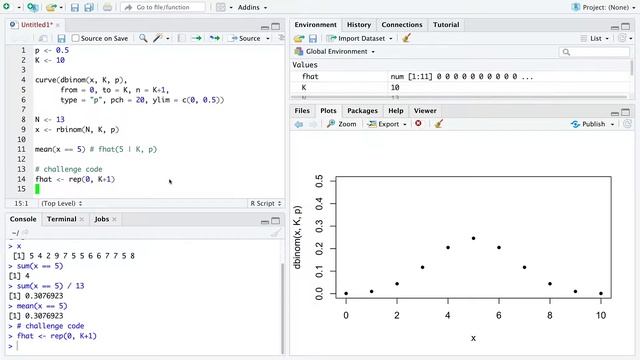Click the Environment pane vertical scrollbar
640x360 pixels.
point(632,68)
